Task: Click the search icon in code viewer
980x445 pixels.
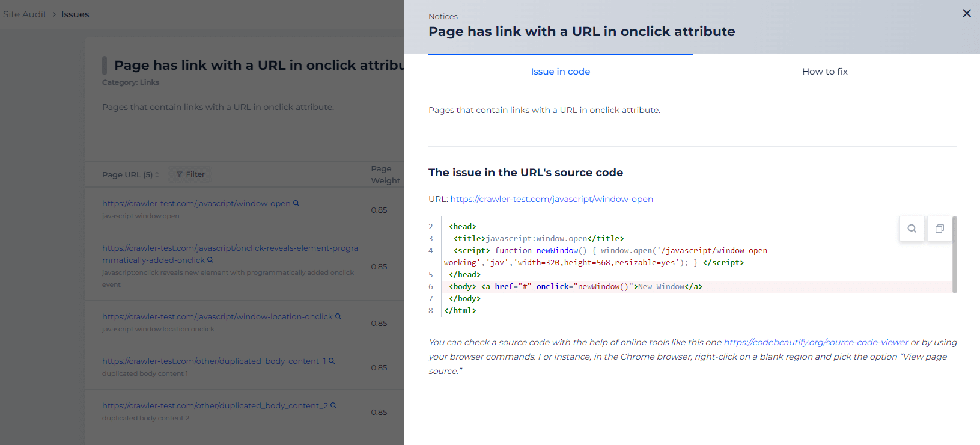Action: (x=912, y=229)
